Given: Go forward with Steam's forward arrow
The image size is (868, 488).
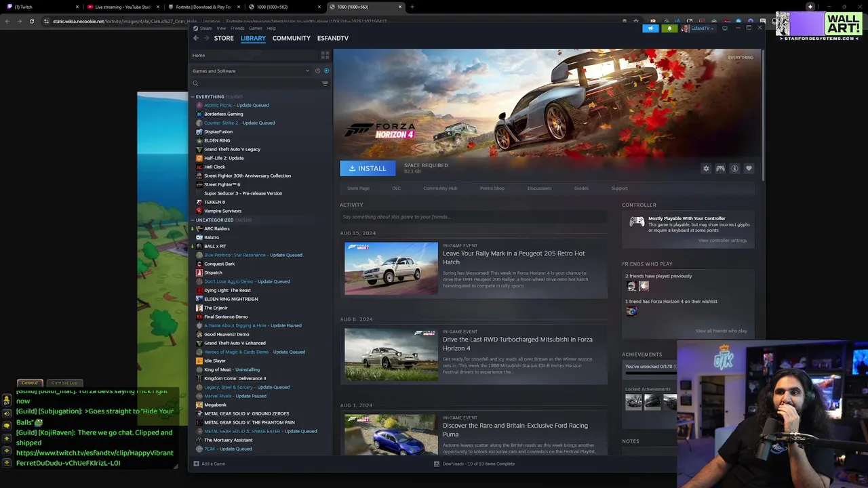Looking at the screenshot, I should coord(206,38).
